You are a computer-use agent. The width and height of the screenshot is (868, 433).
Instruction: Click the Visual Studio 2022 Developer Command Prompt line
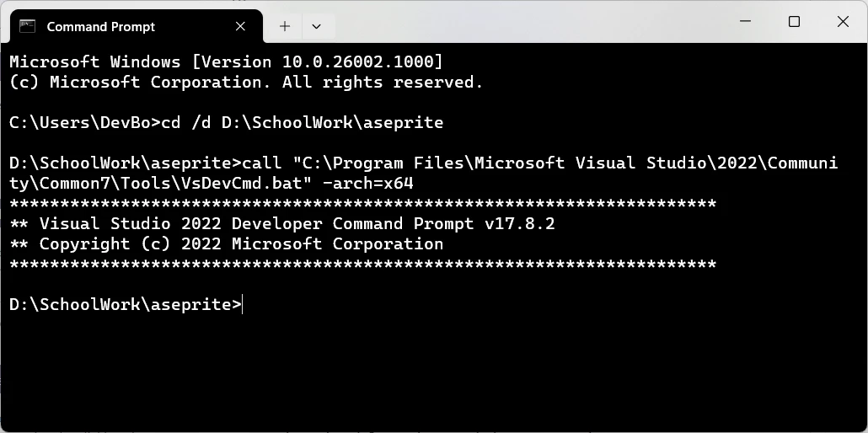point(282,224)
